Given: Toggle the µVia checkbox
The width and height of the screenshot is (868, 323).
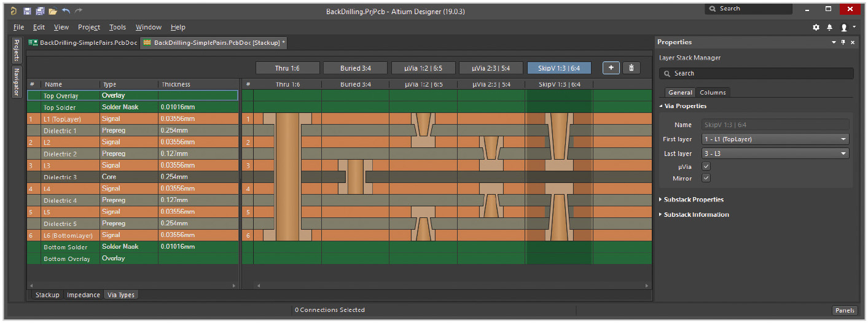Looking at the screenshot, I should click(706, 166).
